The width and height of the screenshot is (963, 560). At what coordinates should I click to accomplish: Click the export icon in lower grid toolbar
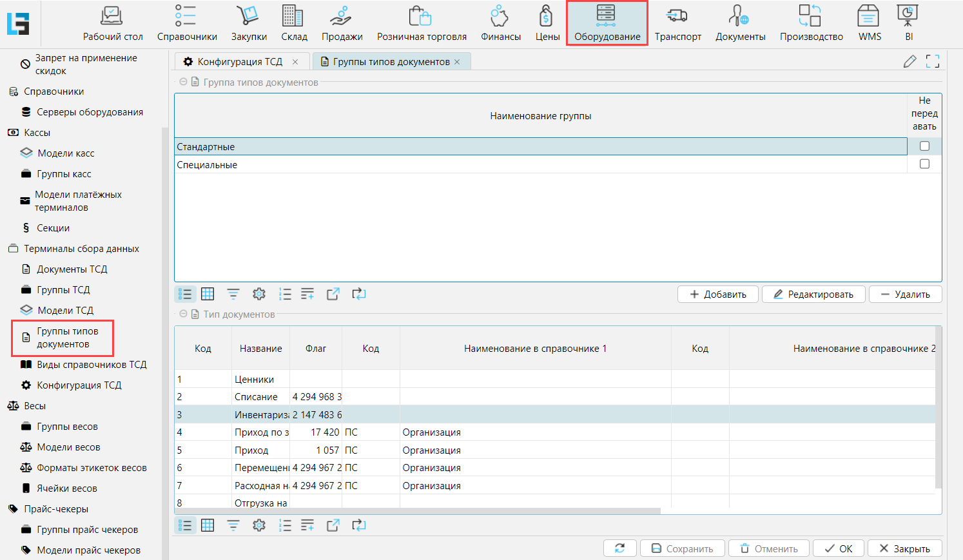[333, 526]
